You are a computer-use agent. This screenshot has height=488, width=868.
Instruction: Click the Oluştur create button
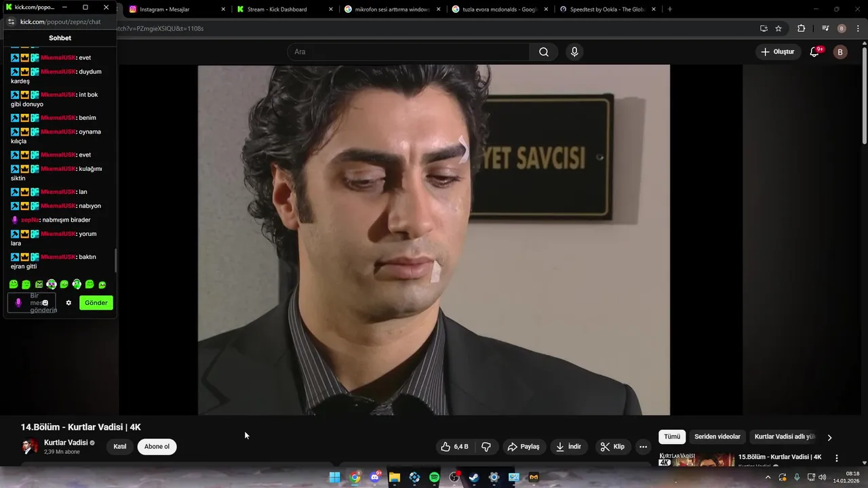click(x=777, y=52)
